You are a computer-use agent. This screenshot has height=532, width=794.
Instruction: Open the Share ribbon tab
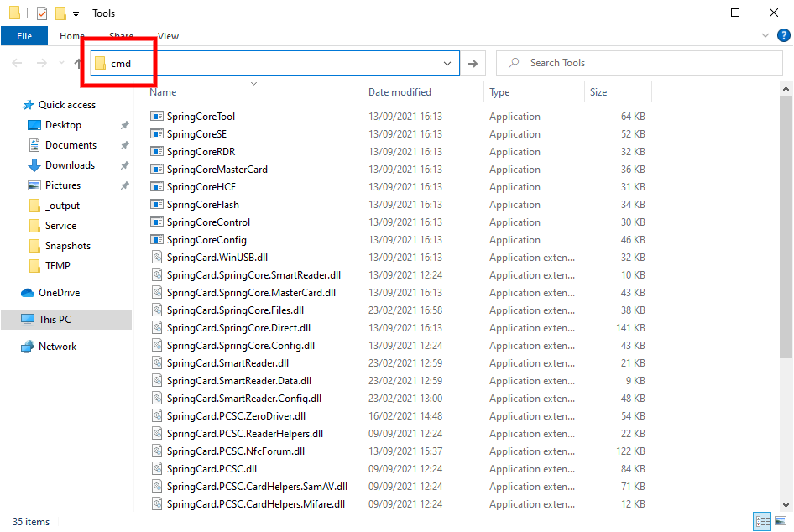click(x=121, y=36)
